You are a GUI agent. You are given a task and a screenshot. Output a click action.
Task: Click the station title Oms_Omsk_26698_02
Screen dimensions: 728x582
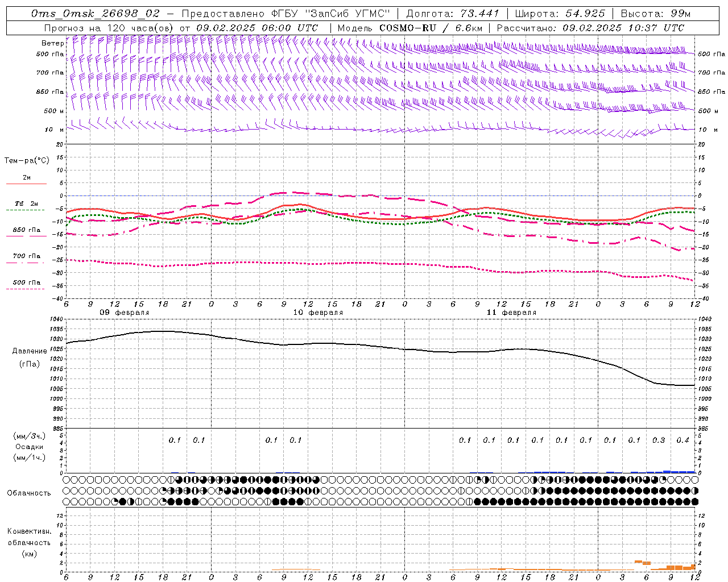[x=96, y=14]
